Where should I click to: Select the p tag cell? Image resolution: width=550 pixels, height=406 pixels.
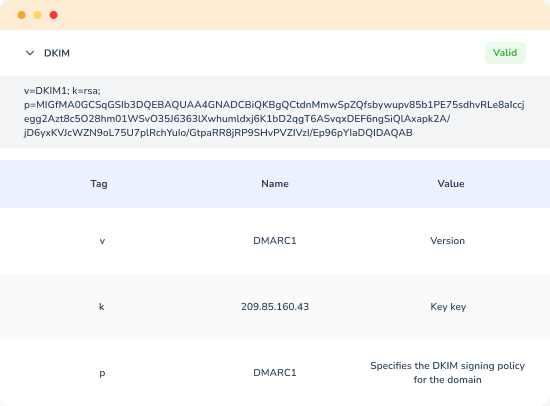tap(102, 373)
